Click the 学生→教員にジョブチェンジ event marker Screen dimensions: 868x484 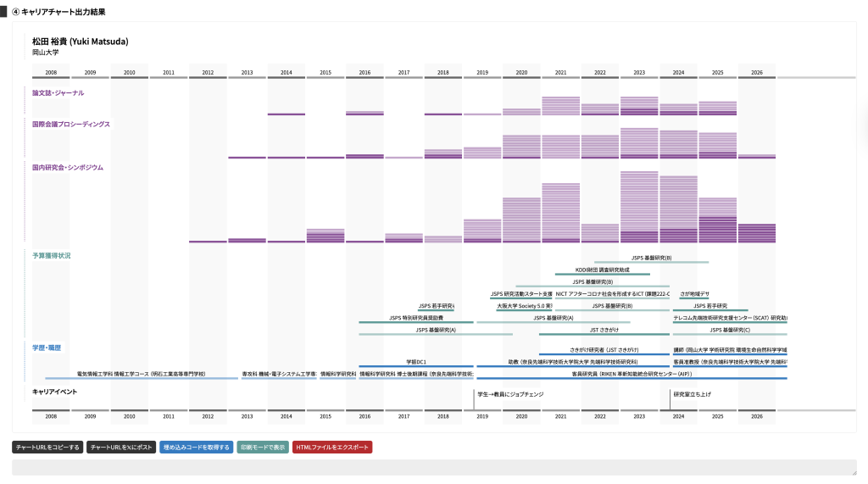[510, 394]
